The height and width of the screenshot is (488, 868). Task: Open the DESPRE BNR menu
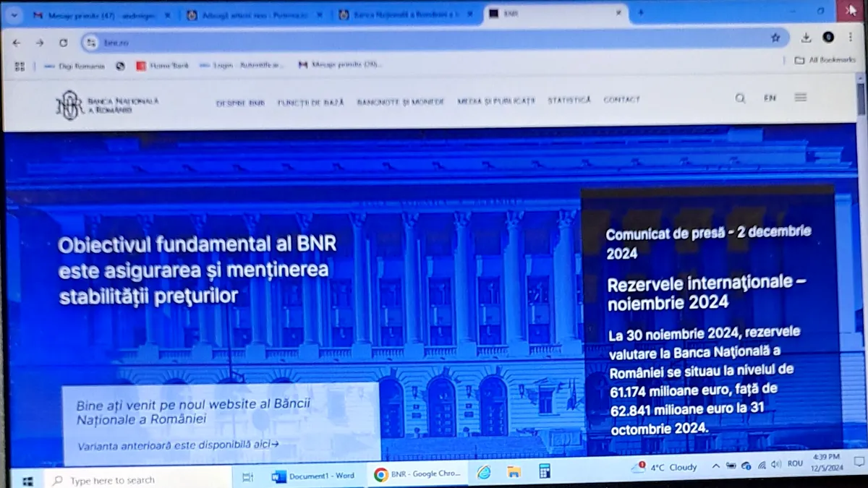[x=240, y=103]
